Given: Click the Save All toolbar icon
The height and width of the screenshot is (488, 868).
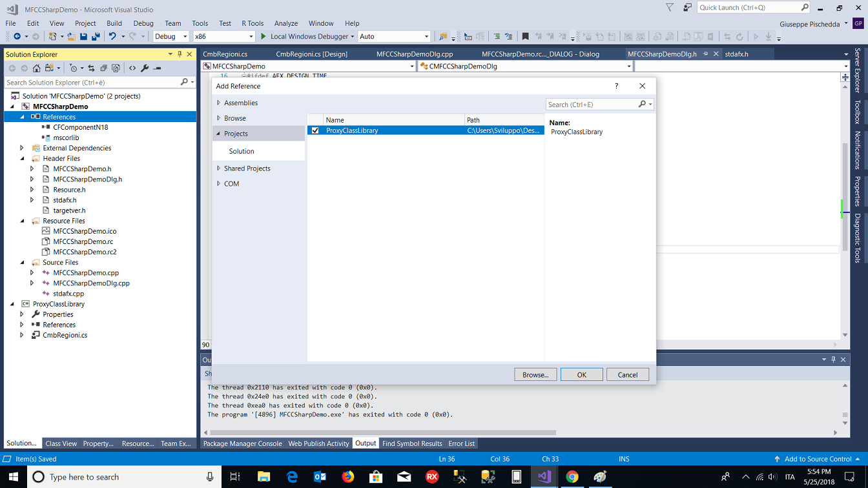Looking at the screenshot, I should (96, 37).
